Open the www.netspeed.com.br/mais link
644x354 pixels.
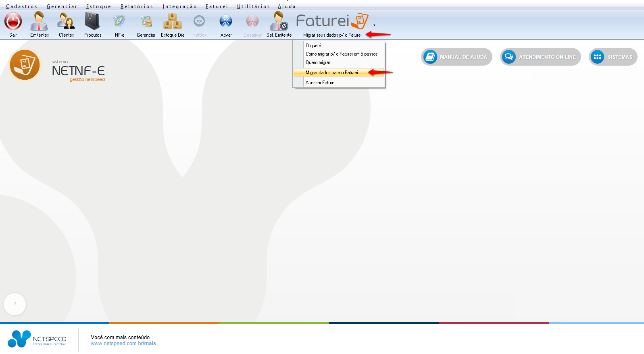coord(123,344)
